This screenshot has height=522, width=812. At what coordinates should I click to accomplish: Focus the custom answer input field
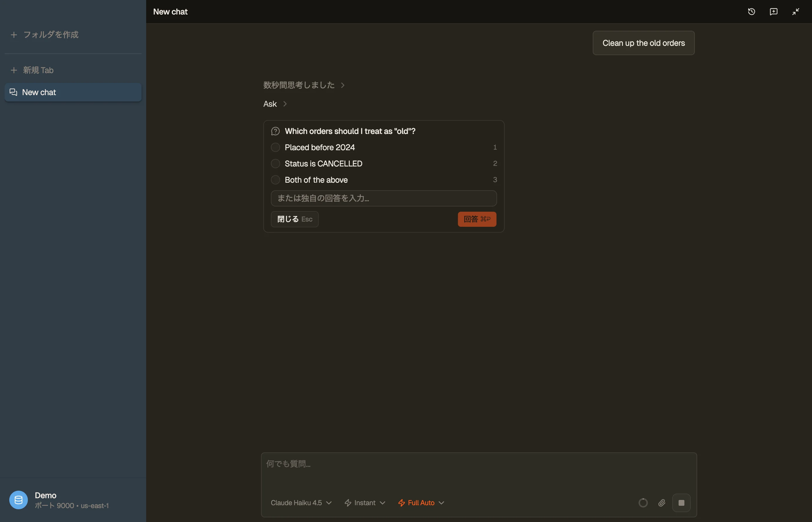pos(384,198)
